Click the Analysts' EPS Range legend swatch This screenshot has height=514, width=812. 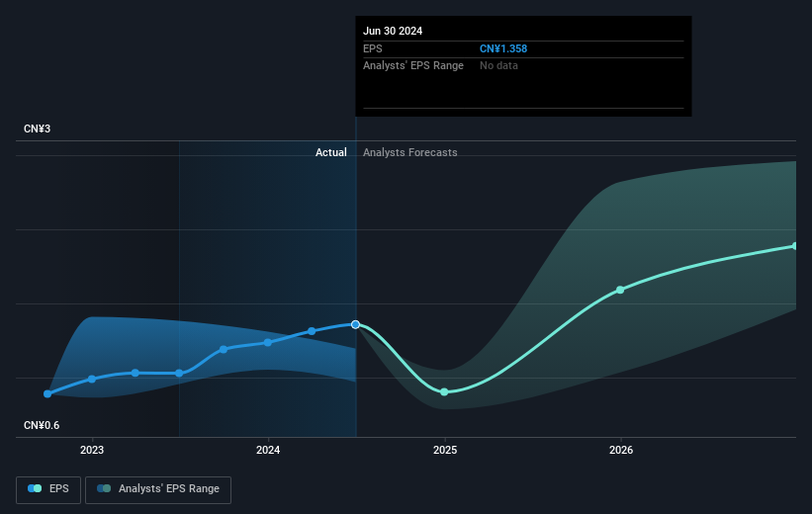click(104, 488)
